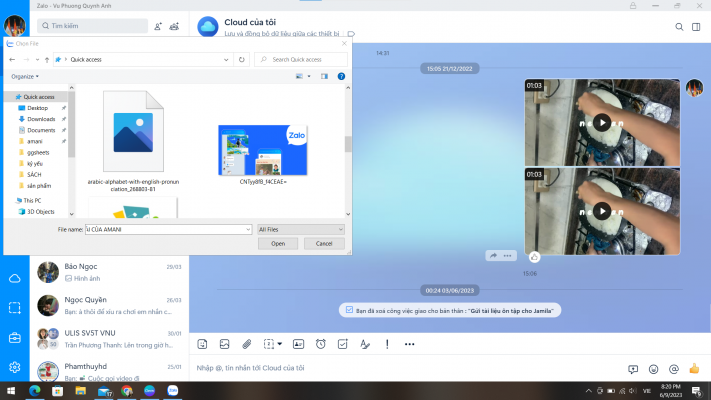Open File Explorer from the taskbar
Viewport: 711px width, 400px height.
click(x=81, y=391)
